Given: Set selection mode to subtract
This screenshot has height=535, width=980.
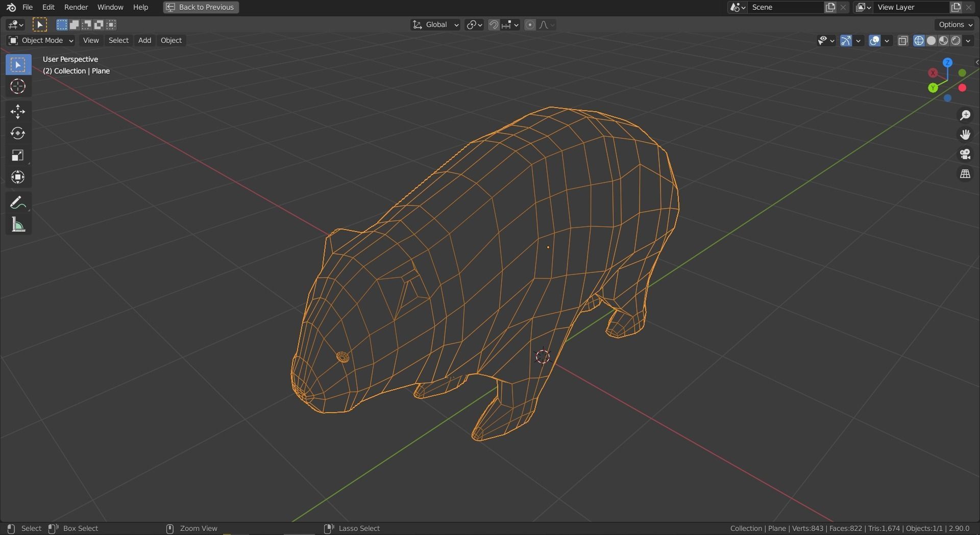Looking at the screenshot, I should [86, 24].
